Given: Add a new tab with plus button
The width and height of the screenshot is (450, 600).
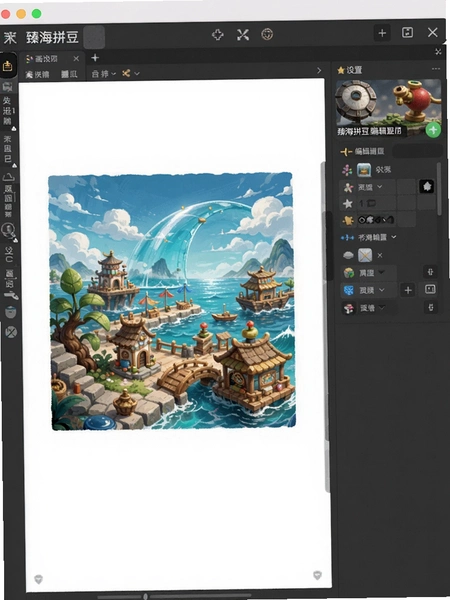Looking at the screenshot, I should pos(95,58).
